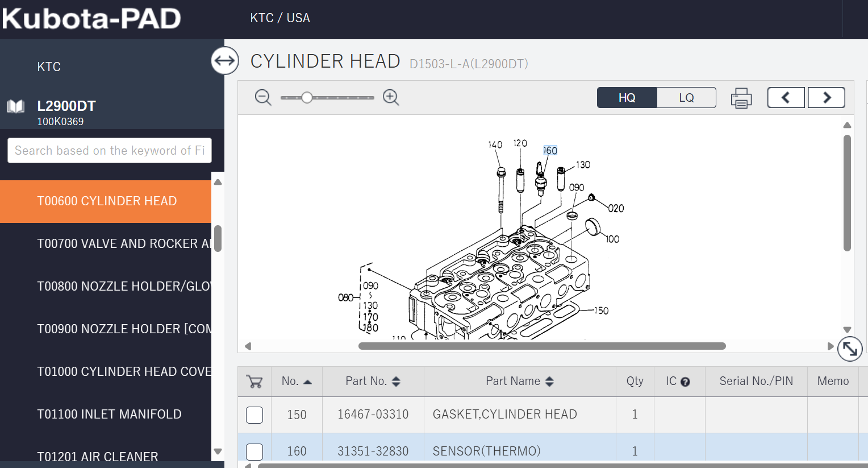
Task: Switch image to HQ quality
Action: tap(627, 98)
